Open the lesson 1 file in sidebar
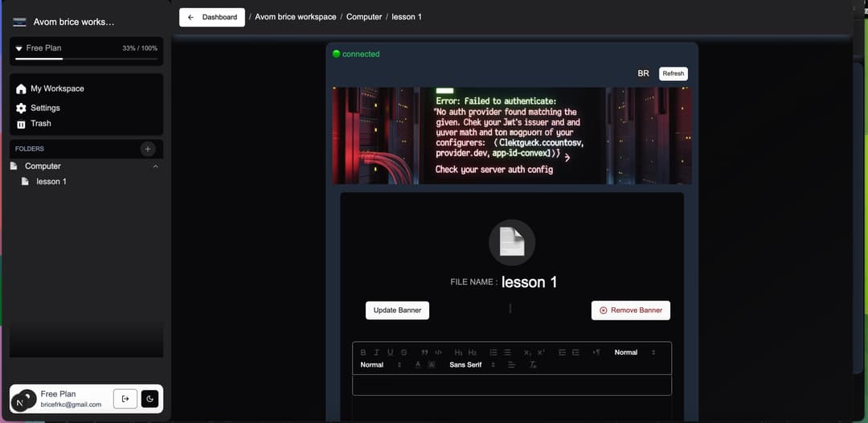Image resolution: width=868 pixels, height=423 pixels. coord(51,182)
